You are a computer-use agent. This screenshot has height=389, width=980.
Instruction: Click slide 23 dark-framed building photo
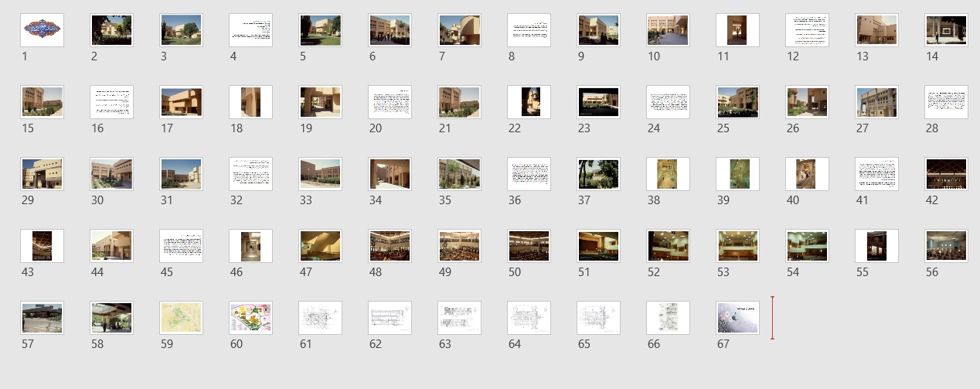598,102
